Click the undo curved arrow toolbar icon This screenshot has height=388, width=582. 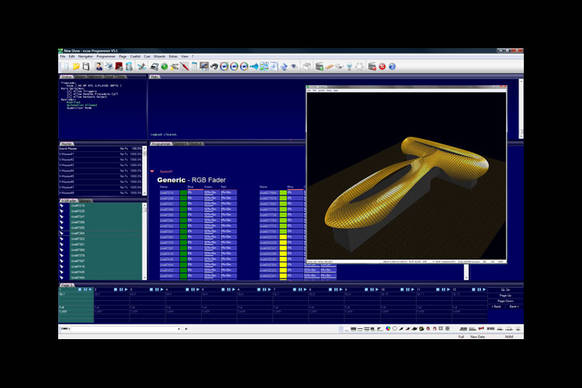pos(214,66)
